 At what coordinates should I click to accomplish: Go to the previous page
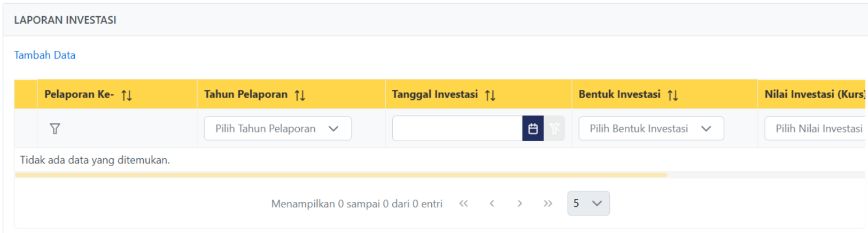[492, 204]
